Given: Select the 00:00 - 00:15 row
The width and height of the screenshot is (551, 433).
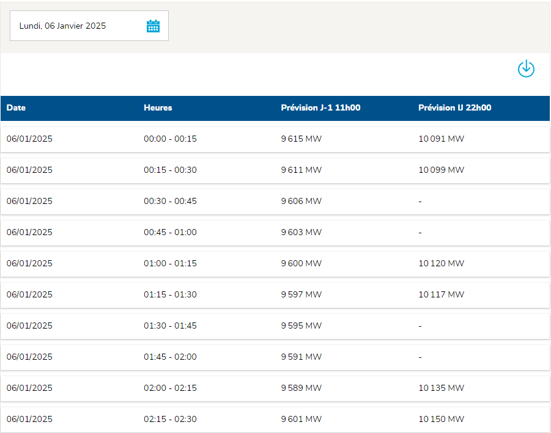Looking at the screenshot, I should [275, 139].
